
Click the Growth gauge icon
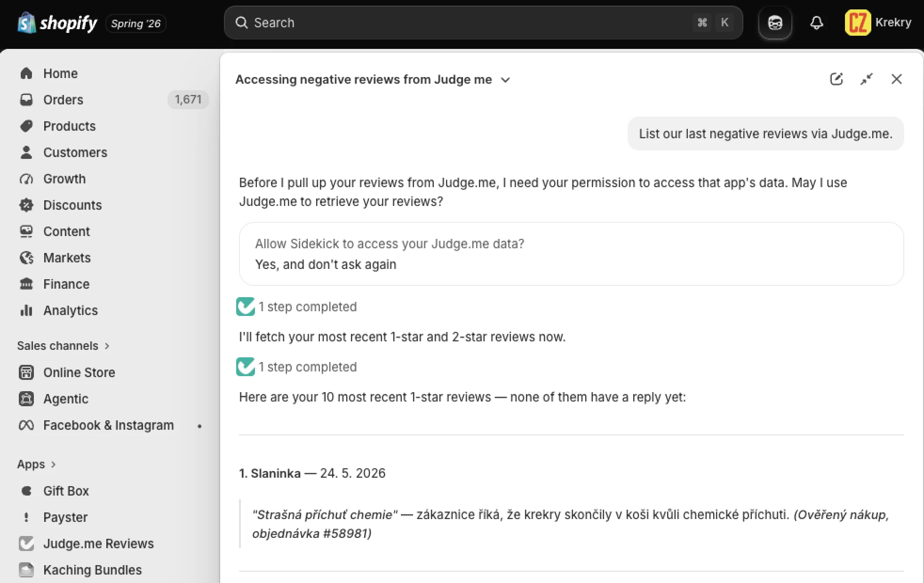pyautogui.click(x=26, y=179)
